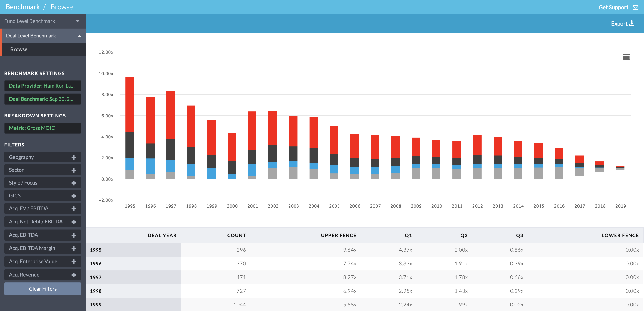
Task: Expand the Style / Focus filter
Action: (x=43, y=183)
